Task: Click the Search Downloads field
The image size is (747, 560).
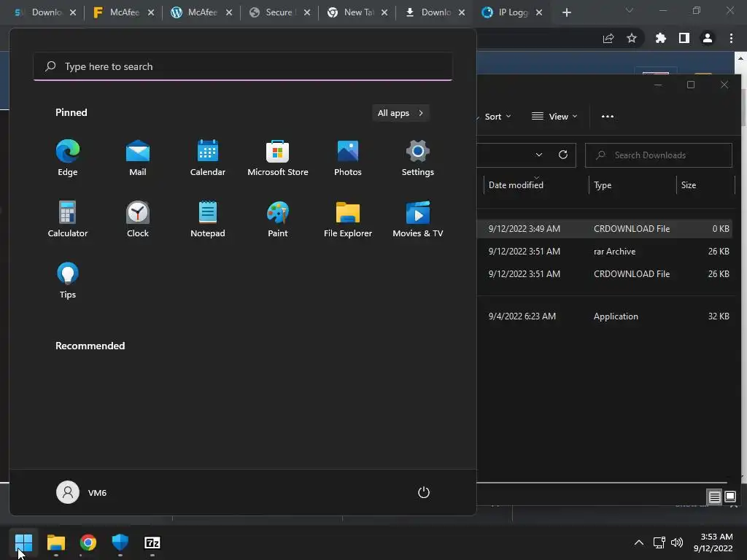Action: [659, 155]
